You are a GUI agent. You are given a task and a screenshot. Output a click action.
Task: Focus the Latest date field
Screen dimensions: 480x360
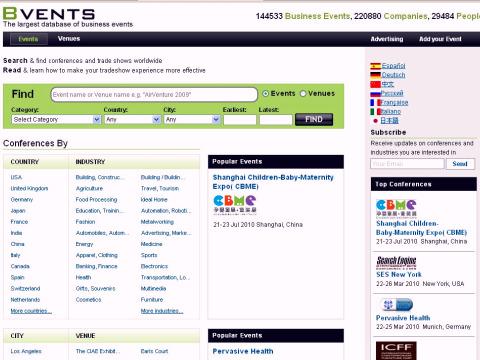tap(276, 119)
